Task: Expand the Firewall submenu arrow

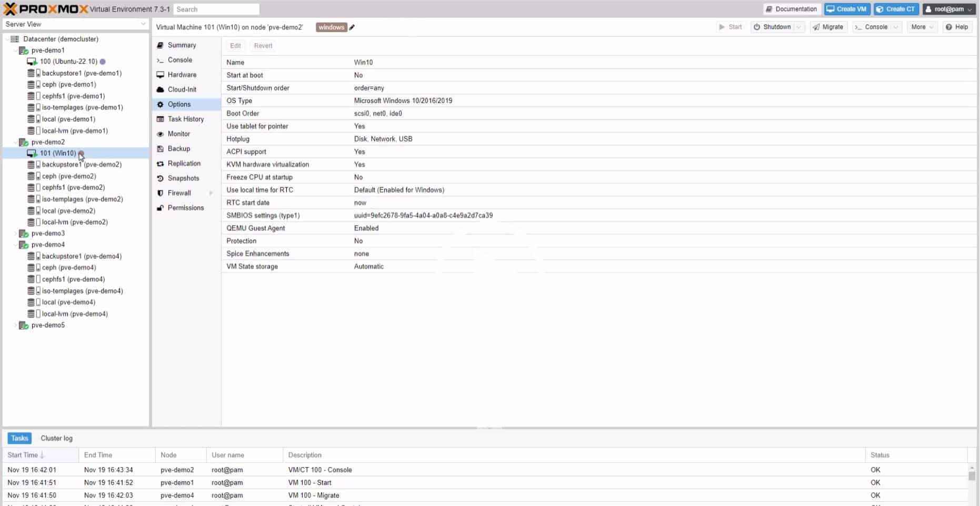Action: pos(211,193)
